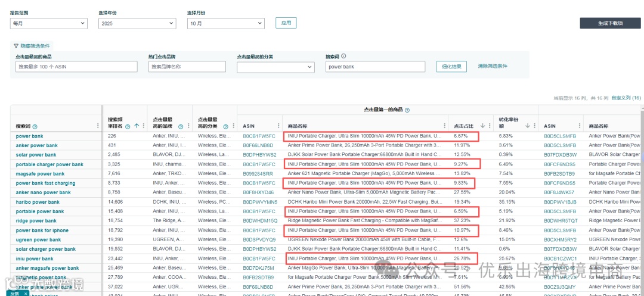The width and height of the screenshot is (644, 296).
Task: Open the 选择年份 dropdown showing 2025
Action: (x=137, y=24)
